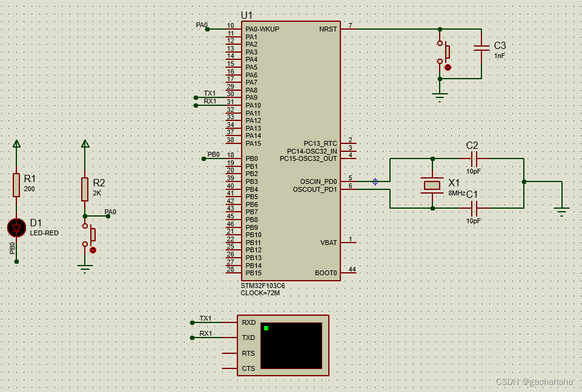Click the power arrow terminal above R1
Viewport: 582px width, 392px height.
(x=16, y=144)
